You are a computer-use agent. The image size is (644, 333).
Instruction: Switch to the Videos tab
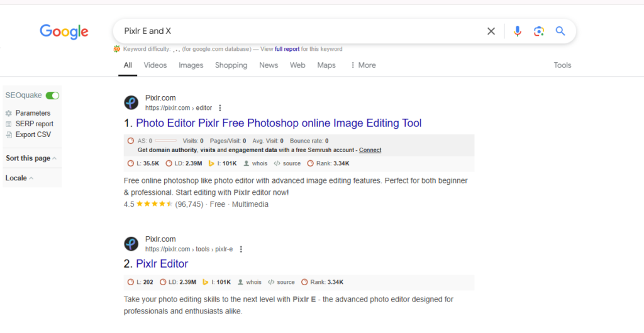(155, 65)
